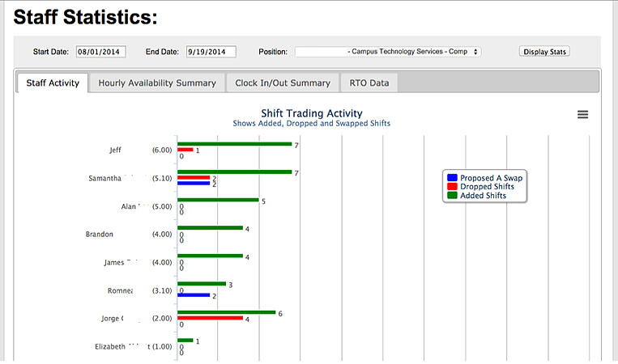Click the End Date input field
Image resolution: width=618 pixels, height=364 pixels.
[211, 52]
